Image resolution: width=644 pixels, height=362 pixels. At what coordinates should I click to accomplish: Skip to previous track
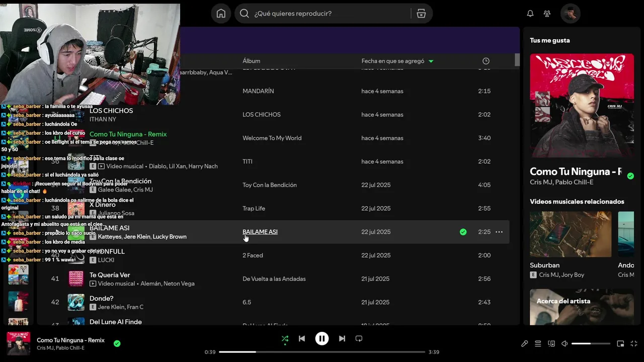point(302,339)
